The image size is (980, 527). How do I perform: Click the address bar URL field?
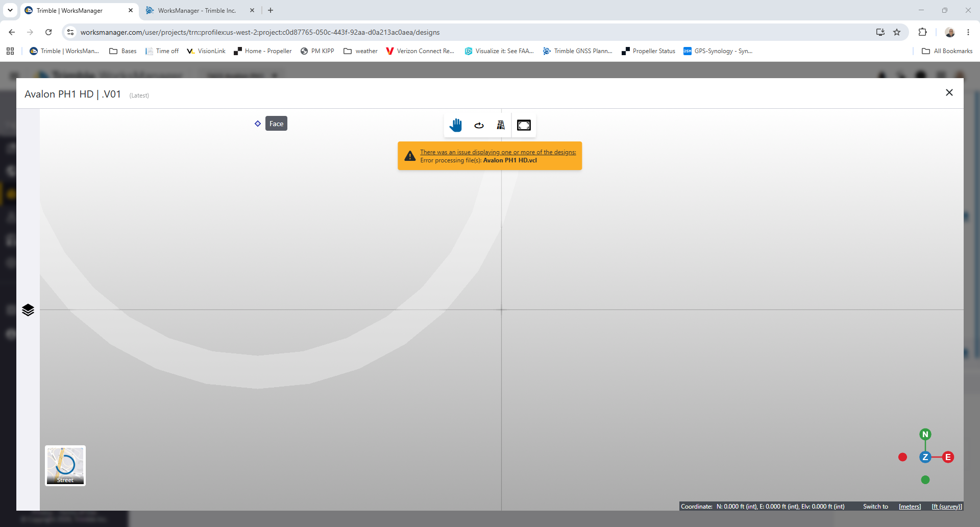(x=260, y=32)
